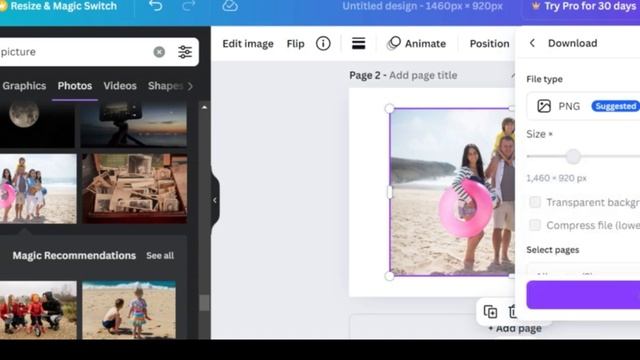Click the Untitled design title text
The image size is (640, 360).
tap(422, 6)
